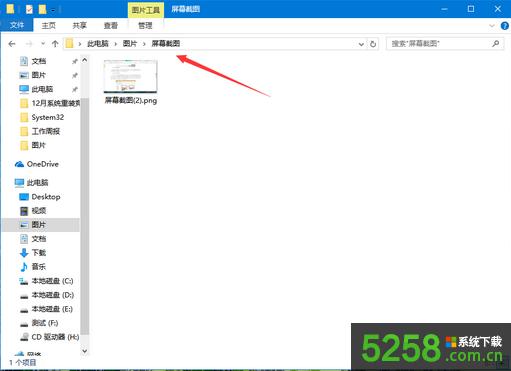
Task: Go up one folder level
Action: [x=55, y=44]
